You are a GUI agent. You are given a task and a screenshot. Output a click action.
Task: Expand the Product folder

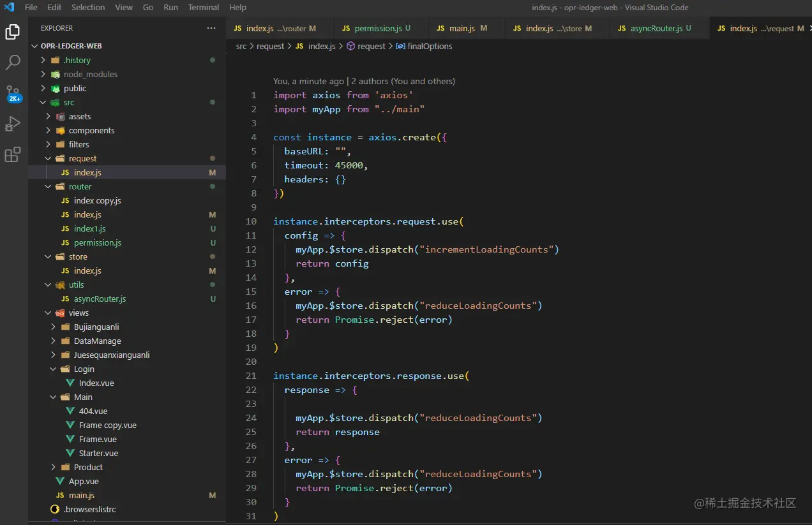(x=53, y=467)
